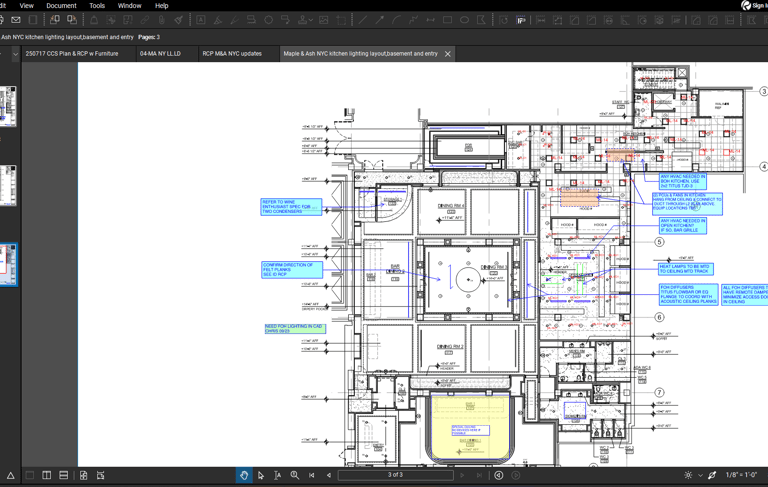Select the Stamp tool

coord(303,20)
